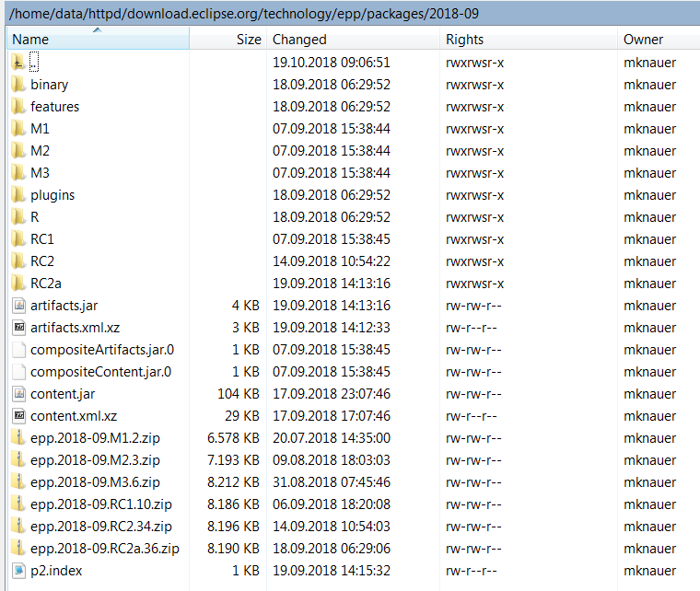The height and width of the screenshot is (591, 700).
Task: Click rights 'rw-rw-r--' of content.jar
Action: pos(473,393)
